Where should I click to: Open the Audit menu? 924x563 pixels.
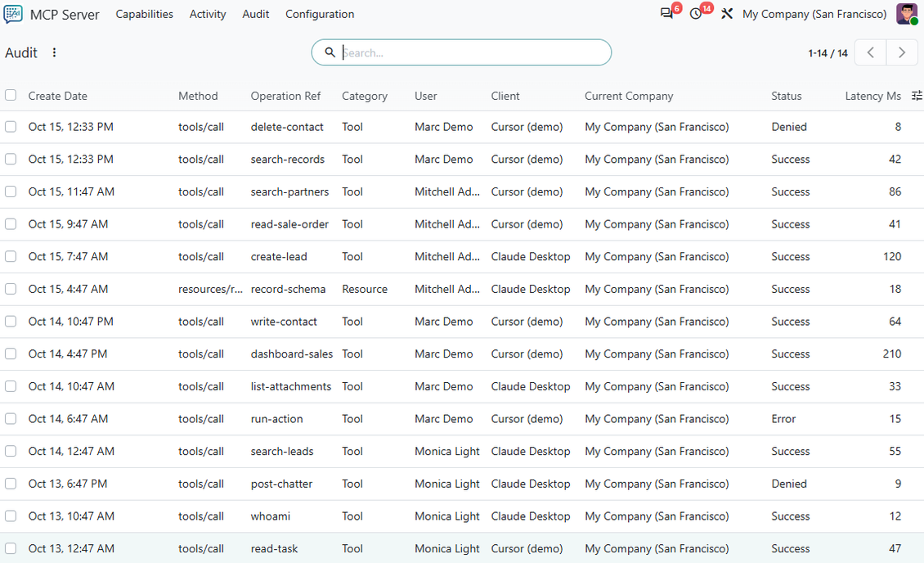pos(256,14)
